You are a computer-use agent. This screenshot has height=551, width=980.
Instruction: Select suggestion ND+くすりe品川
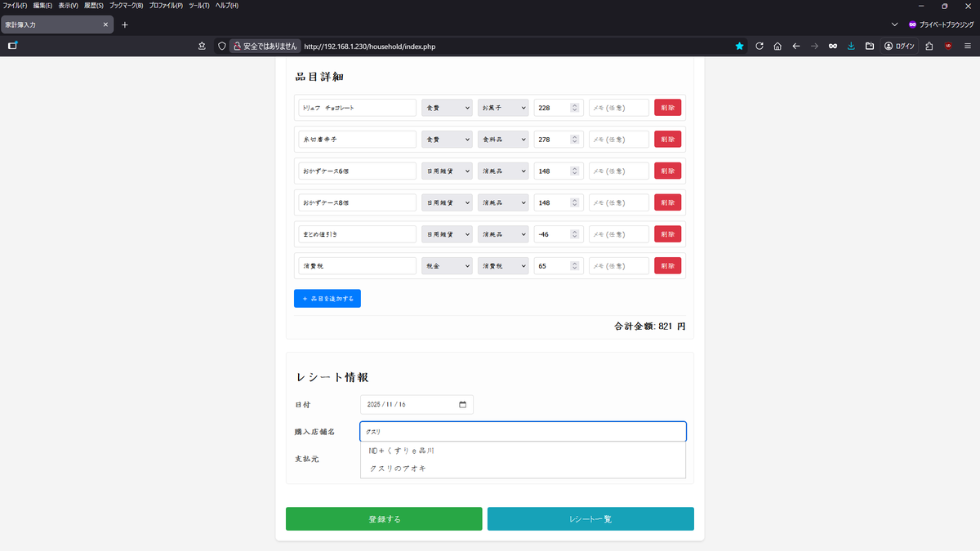coord(523,451)
